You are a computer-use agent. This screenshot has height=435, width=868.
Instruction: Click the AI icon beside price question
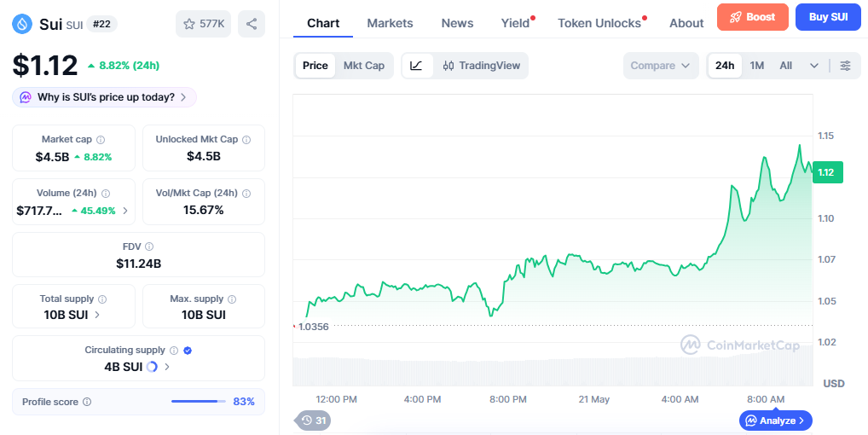tap(26, 97)
